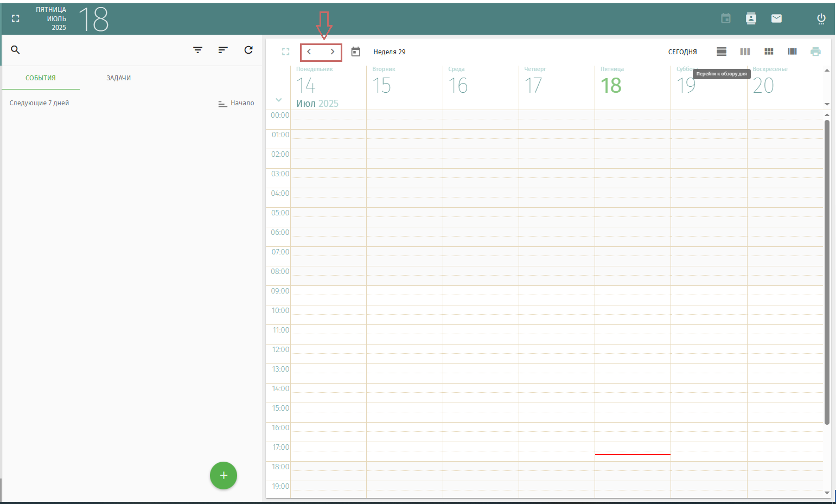Open the Calendar module in the header
This screenshot has width=836, height=504.
(726, 18)
